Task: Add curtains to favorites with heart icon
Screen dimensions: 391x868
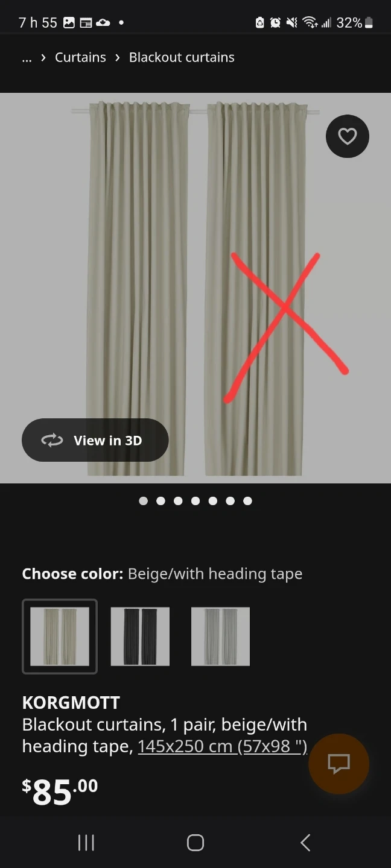Action: click(x=347, y=136)
